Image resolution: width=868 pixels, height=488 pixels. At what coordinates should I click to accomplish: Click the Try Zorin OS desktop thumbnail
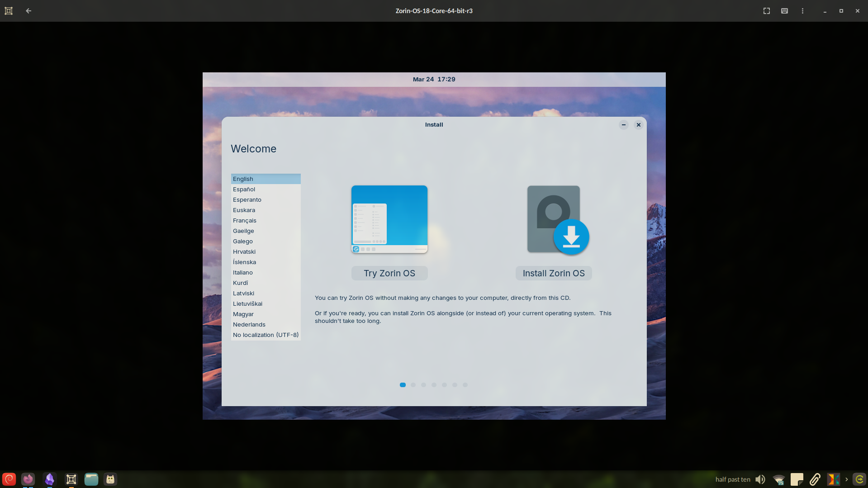(x=389, y=219)
